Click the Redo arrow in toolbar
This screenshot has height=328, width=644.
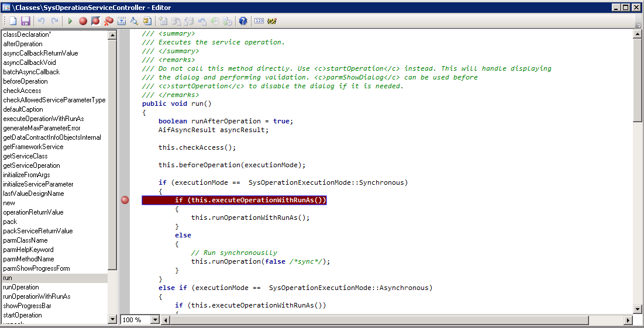point(54,21)
